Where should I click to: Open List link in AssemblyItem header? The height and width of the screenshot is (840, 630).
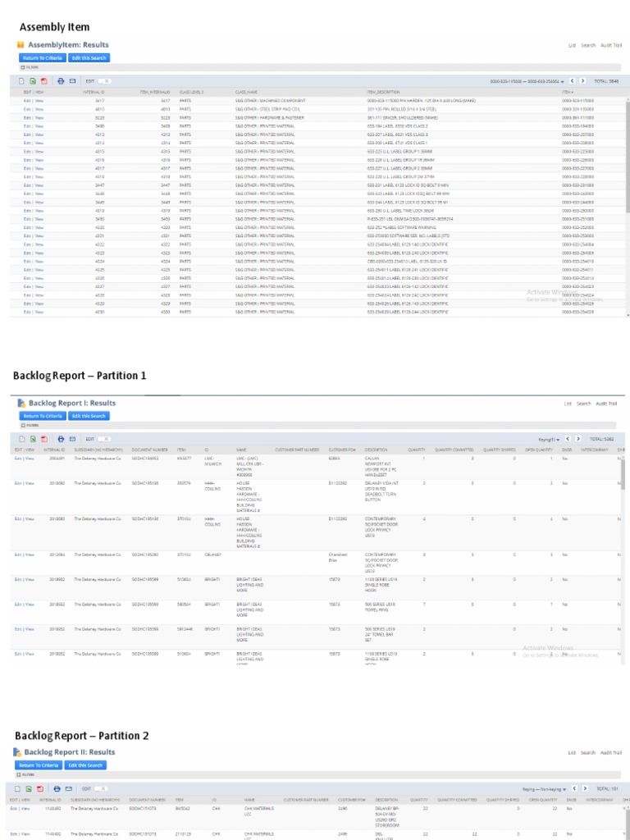click(572, 46)
